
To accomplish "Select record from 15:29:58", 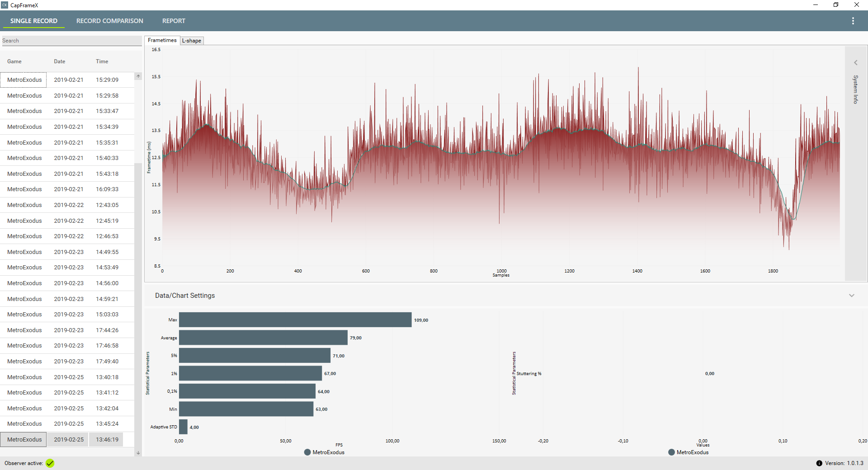I will tap(67, 96).
